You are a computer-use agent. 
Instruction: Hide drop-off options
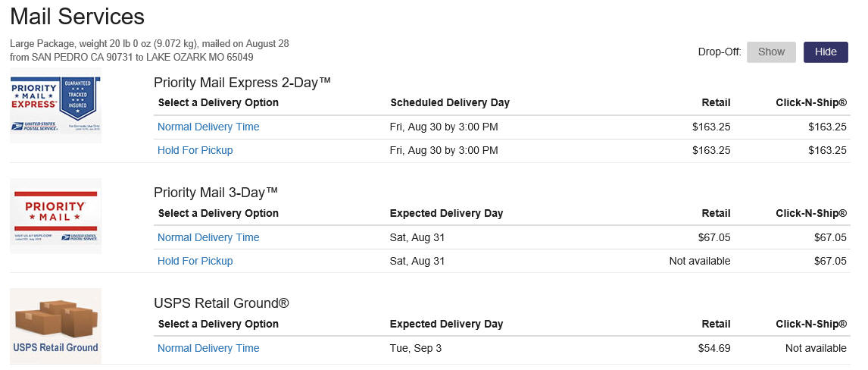(x=826, y=52)
